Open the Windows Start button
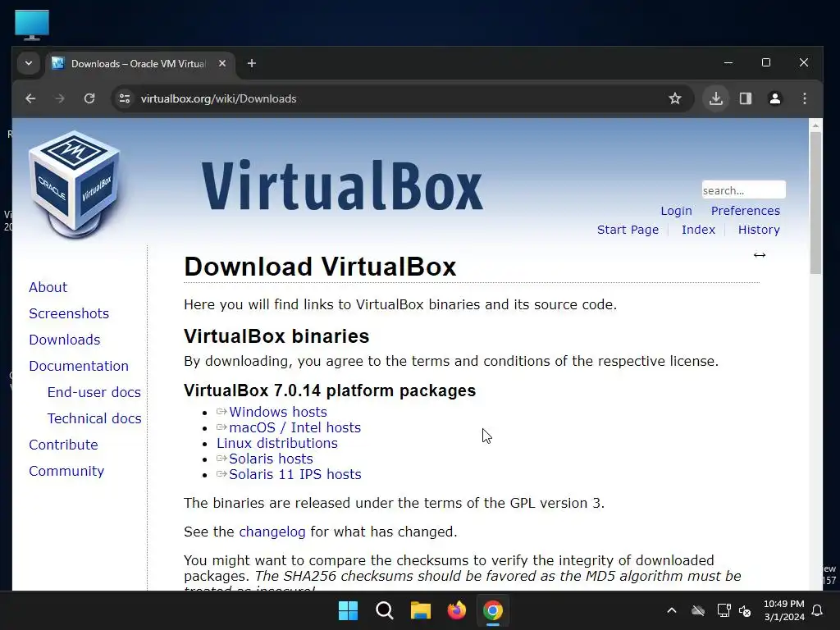Viewport: 840px width, 630px height. pyautogui.click(x=348, y=610)
